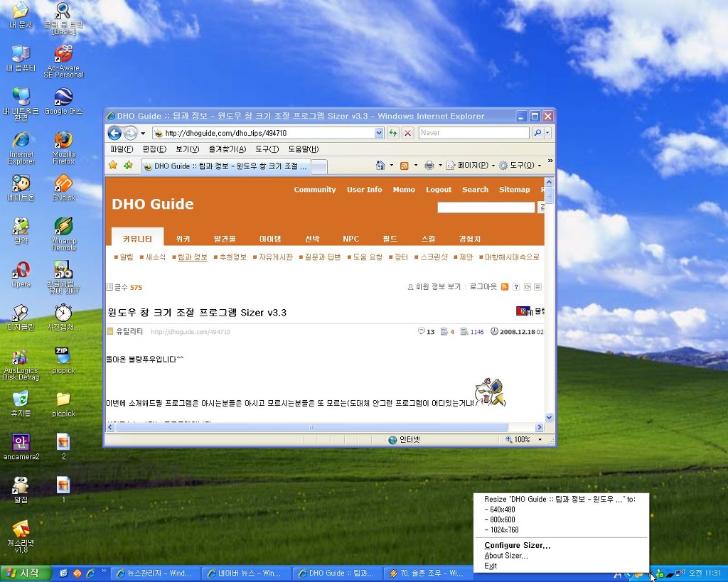
Task: Click the Naver search box
Action: pyautogui.click(x=473, y=133)
